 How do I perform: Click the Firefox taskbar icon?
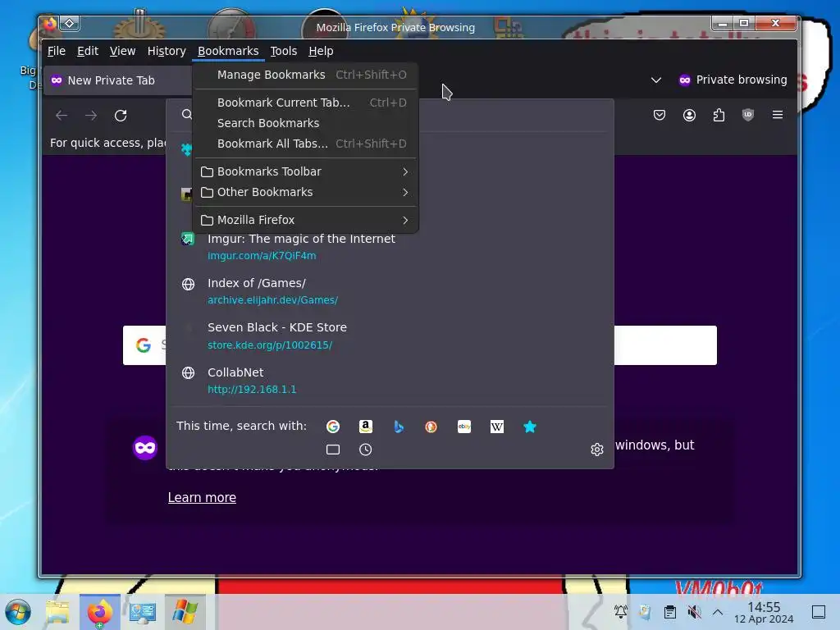pyautogui.click(x=99, y=612)
